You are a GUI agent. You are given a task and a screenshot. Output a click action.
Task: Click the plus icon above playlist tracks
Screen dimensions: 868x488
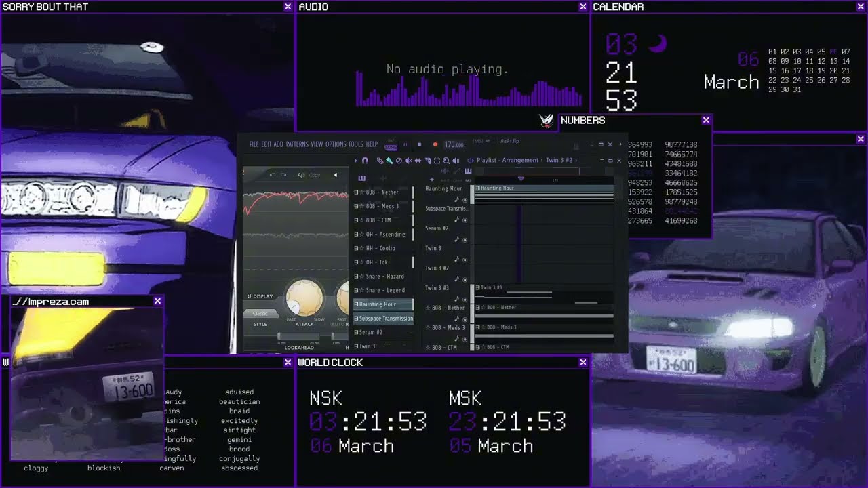(432, 180)
